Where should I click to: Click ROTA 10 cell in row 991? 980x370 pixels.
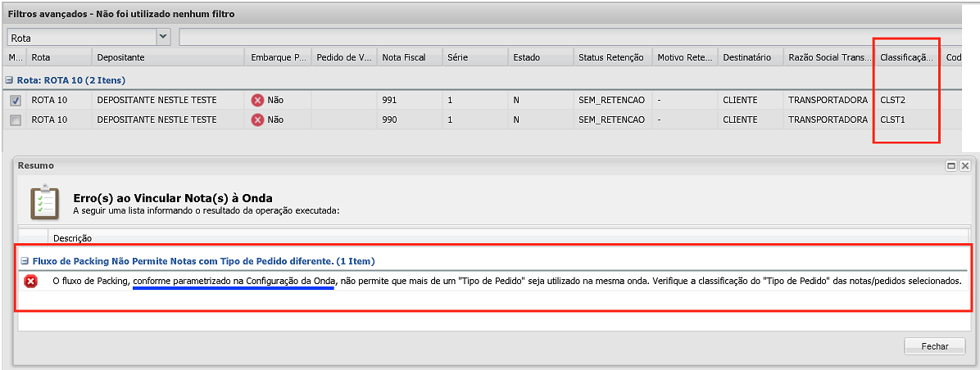coord(59,100)
